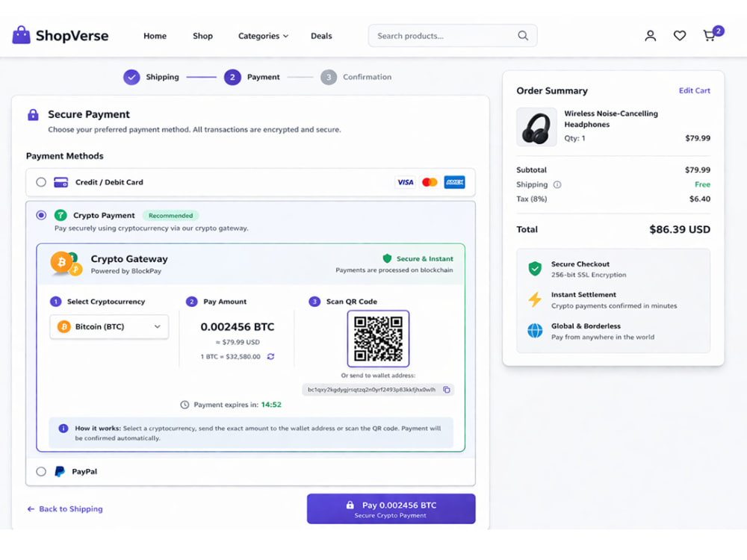This screenshot has height=560, width=747.
Task: Click the Instant Settlement lightning icon
Action: pos(535,299)
